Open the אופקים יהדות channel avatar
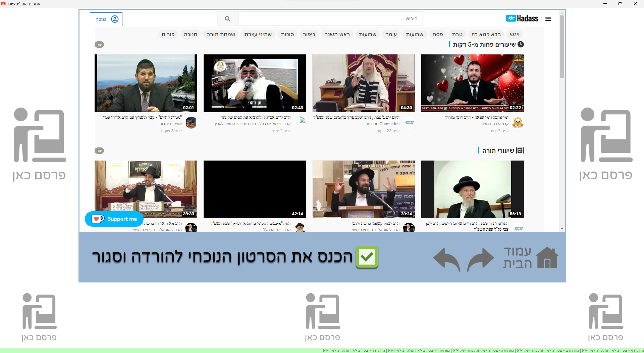This screenshot has width=644, height=353. [191, 123]
